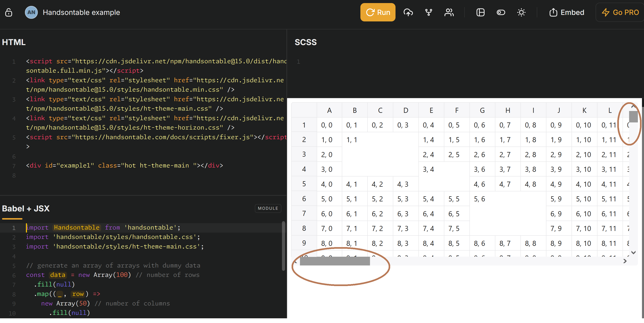The height and width of the screenshot is (323, 644).
Task: Select row header 1
Action: (x=304, y=125)
